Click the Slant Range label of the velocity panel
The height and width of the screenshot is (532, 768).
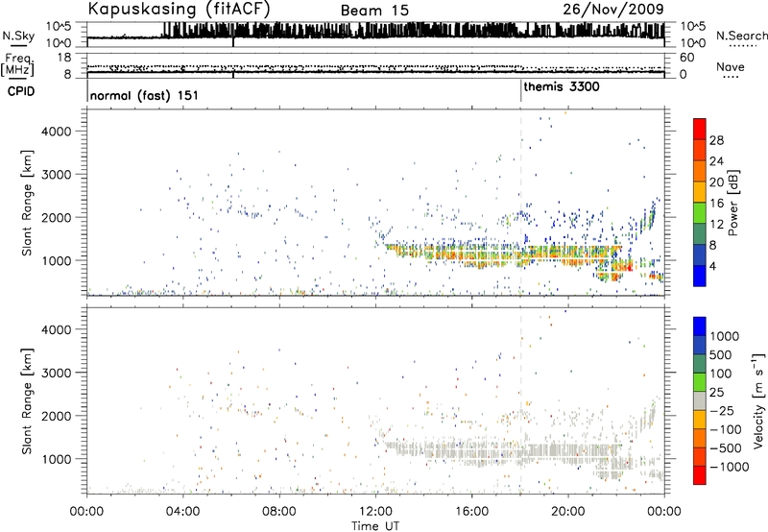tap(27, 400)
